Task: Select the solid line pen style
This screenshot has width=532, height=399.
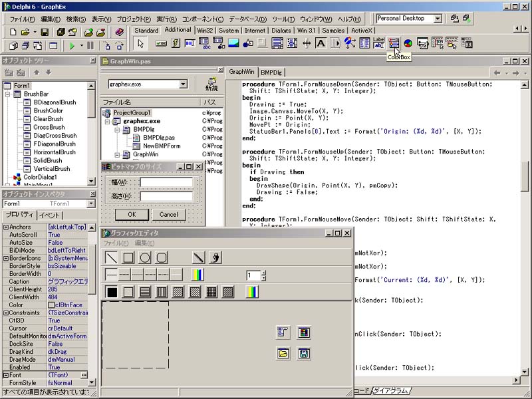Action: 112,275
